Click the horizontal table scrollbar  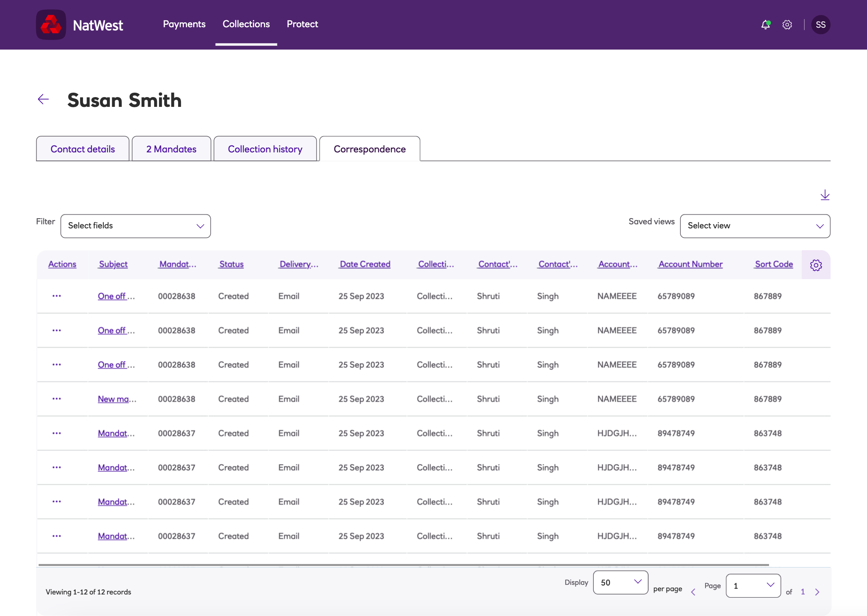click(403, 565)
